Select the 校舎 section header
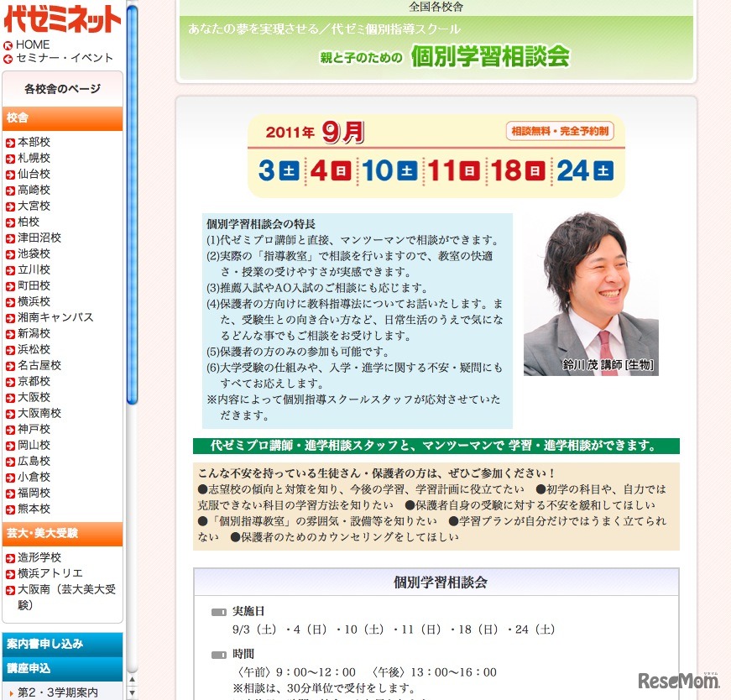This screenshot has height=700, width=731. pyautogui.click(x=62, y=118)
